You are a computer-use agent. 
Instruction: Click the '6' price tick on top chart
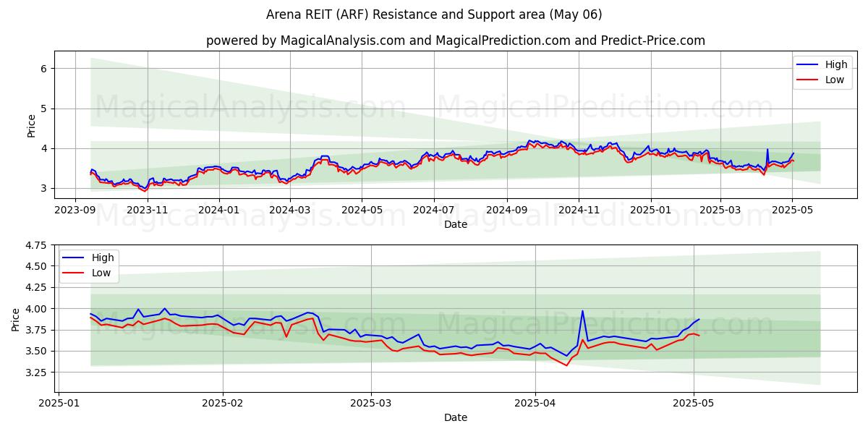(43, 69)
